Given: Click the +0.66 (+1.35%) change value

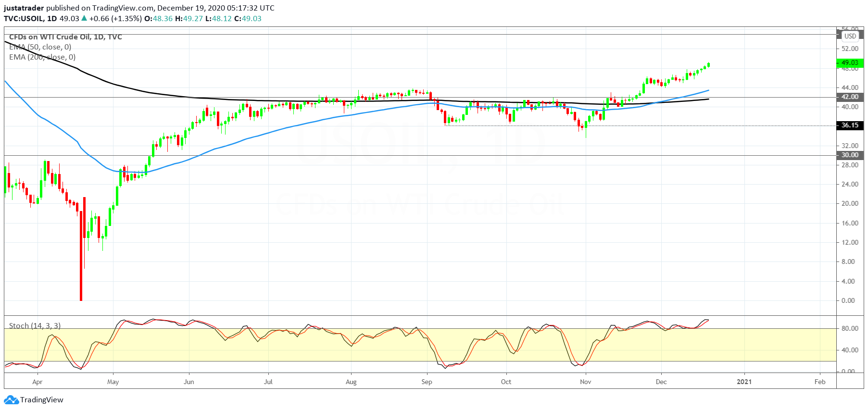Looking at the screenshot, I should click(x=115, y=19).
